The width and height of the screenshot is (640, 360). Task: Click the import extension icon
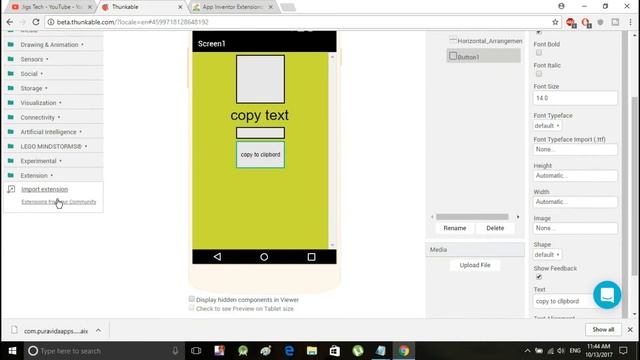pos(11,189)
